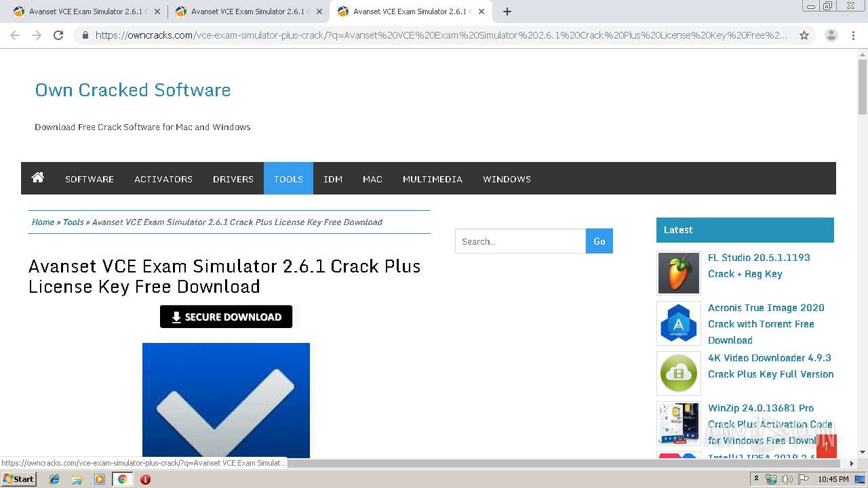The image size is (868, 488).
Task: Open the network tray icon
Action: [x=771, y=479]
